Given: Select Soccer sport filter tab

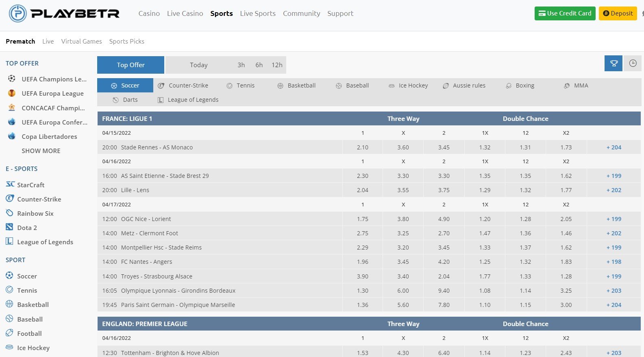Looking at the screenshot, I should 125,85.
